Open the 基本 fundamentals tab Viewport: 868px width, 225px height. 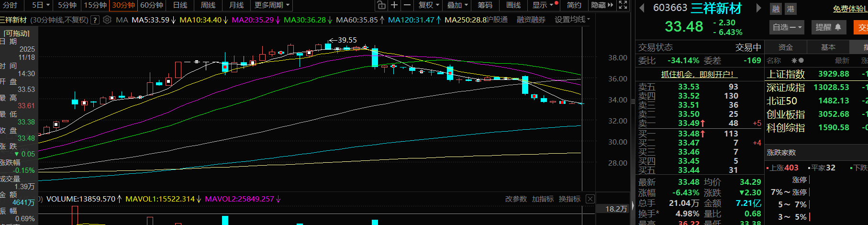pyautogui.click(x=828, y=47)
